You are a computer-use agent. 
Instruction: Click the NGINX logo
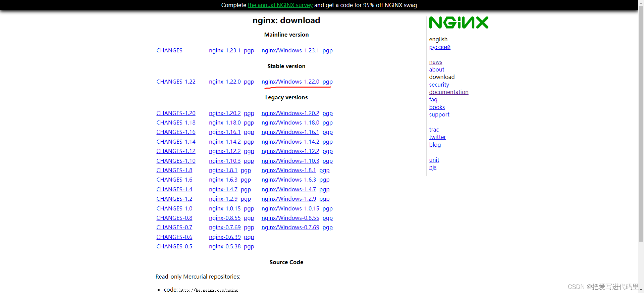[459, 22]
